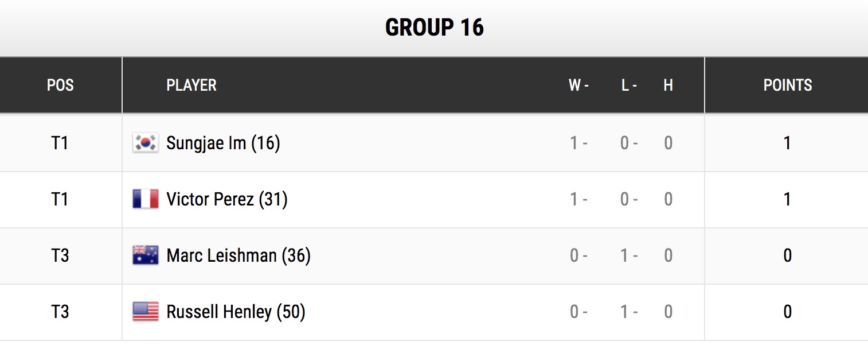Click Sungjae Im's points value
Image resolution: width=868 pixels, height=349 pixels.
tap(788, 143)
